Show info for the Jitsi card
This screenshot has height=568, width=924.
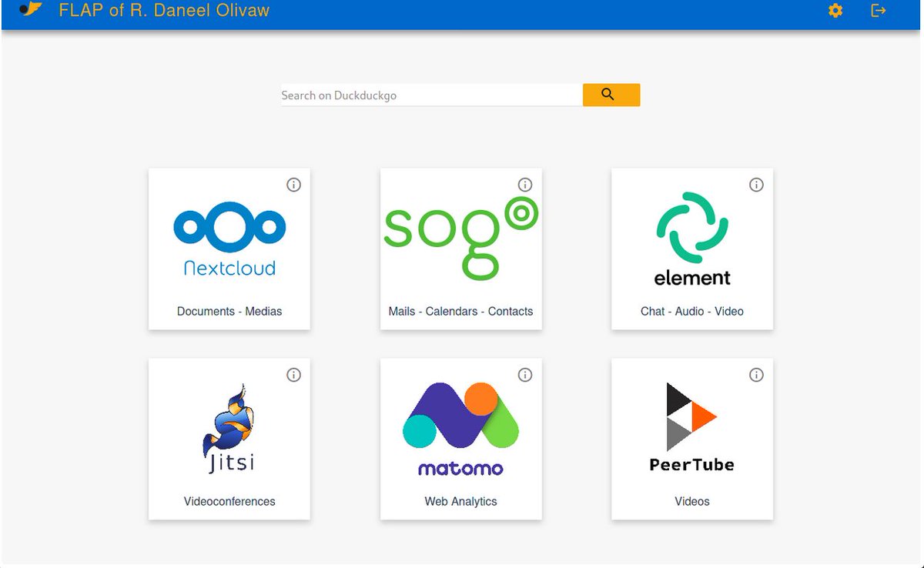click(294, 375)
